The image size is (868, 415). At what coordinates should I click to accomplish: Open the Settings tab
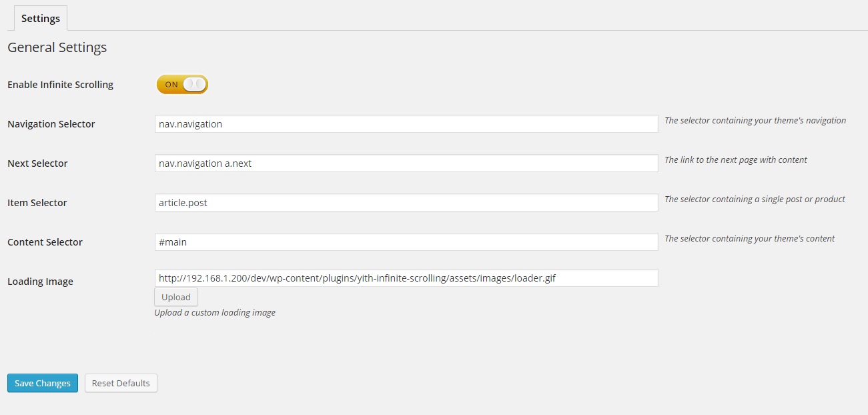[41, 19]
